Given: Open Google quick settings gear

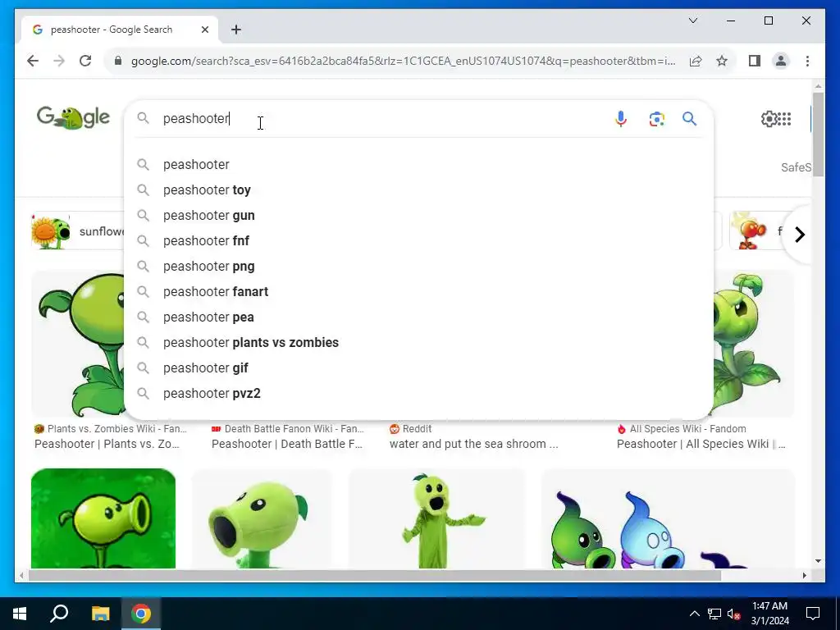Looking at the screenshot, I should [769, 118].
